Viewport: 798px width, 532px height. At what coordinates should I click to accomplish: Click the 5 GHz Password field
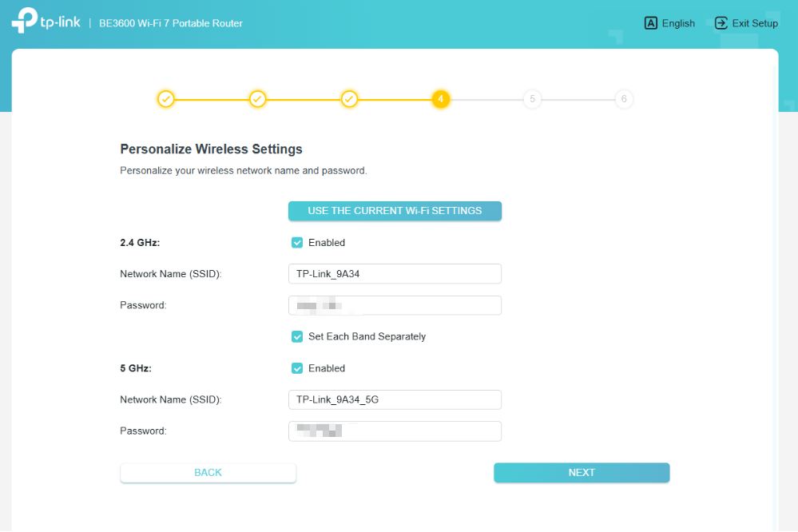[x=395, y=431]
